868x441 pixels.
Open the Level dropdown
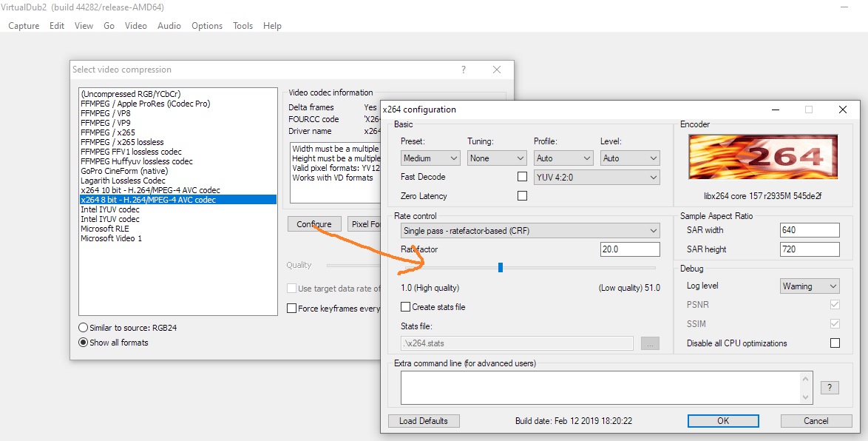pos(630,158)
